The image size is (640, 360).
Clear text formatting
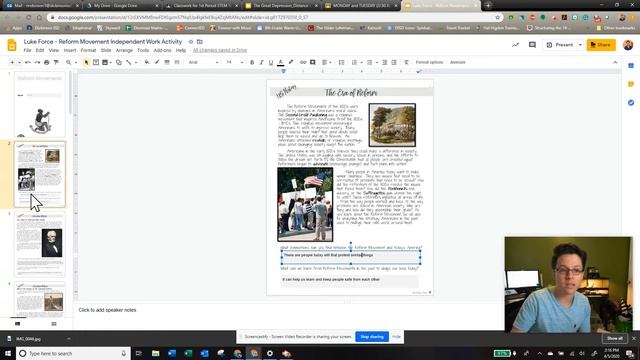pyautogui.click(x=407, y=62)
